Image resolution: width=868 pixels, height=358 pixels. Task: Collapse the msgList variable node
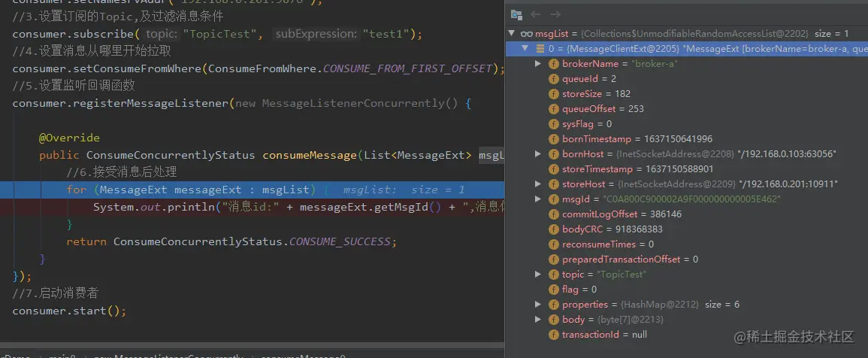(512, 34)
